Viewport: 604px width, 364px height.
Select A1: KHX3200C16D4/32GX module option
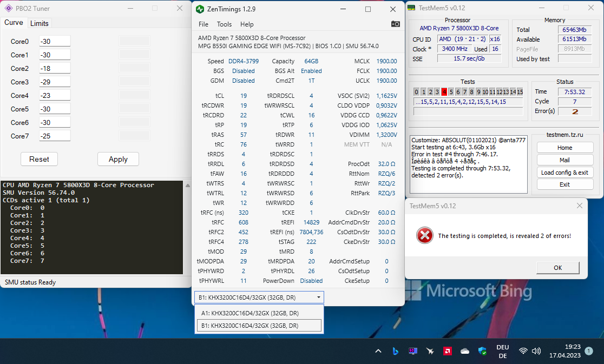[259, 313]
